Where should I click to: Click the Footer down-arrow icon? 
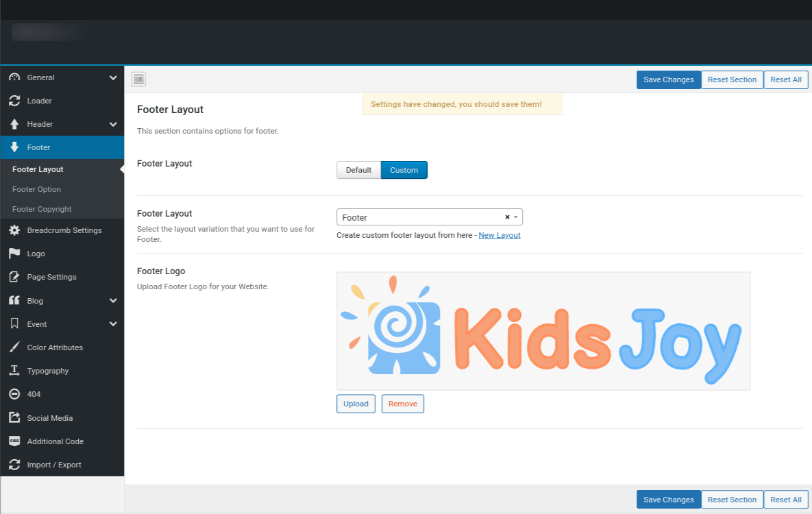click(x=14, y=147)
